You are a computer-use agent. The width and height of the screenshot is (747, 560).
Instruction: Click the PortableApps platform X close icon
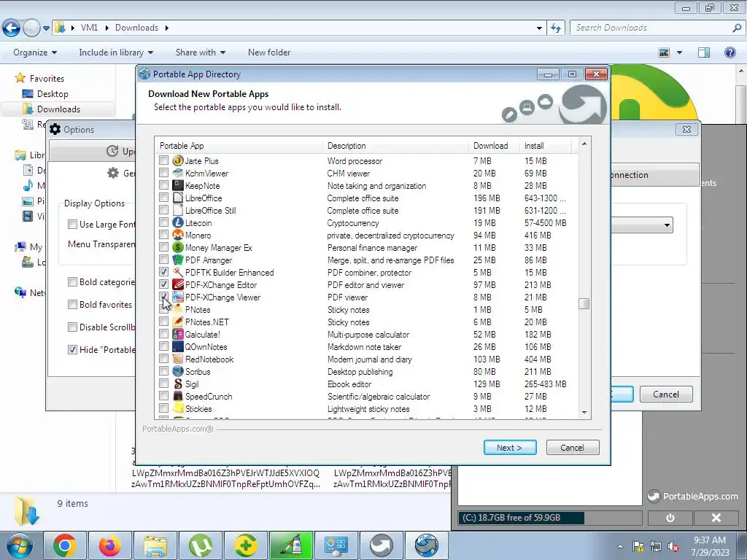pyautogui.click(x=716, y=518)
